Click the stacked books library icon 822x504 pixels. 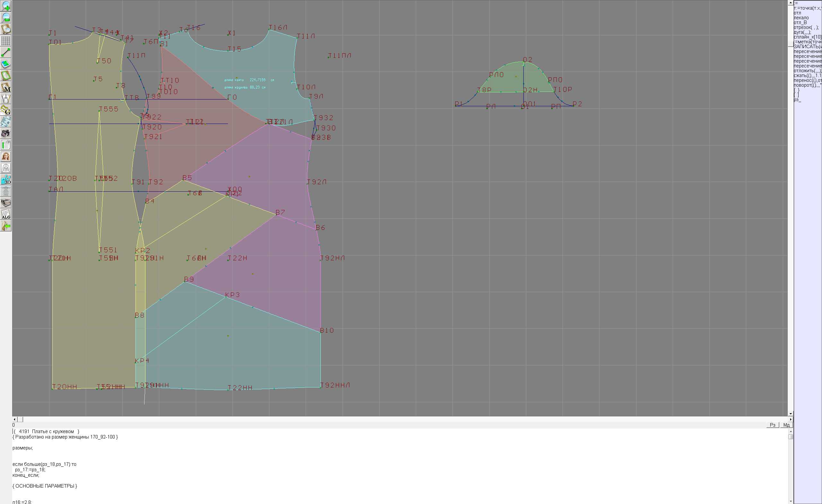point(6,203)
